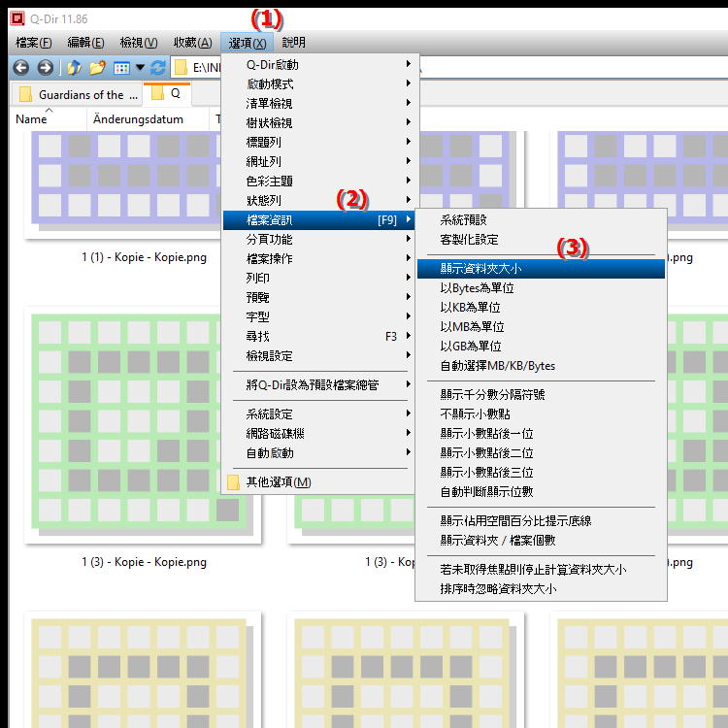Toggle 顯示資料夾 / 檔案個數 option
Viewport: 728px width, 728px height.
541,541
